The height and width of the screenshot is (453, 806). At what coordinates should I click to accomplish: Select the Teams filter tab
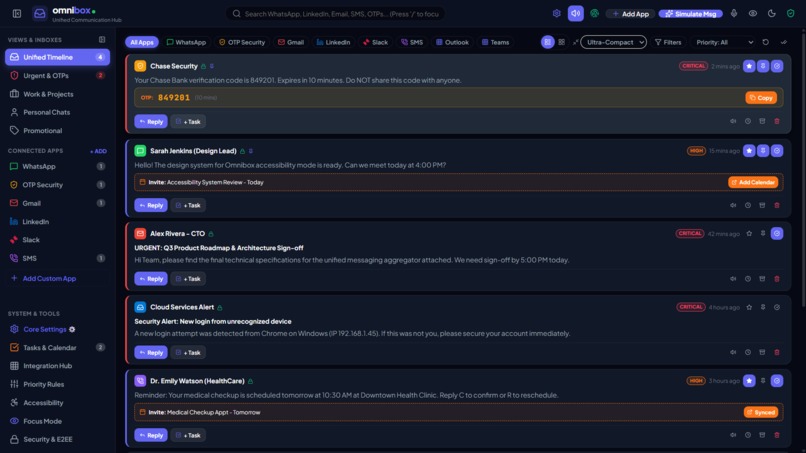tap(496, 42)
